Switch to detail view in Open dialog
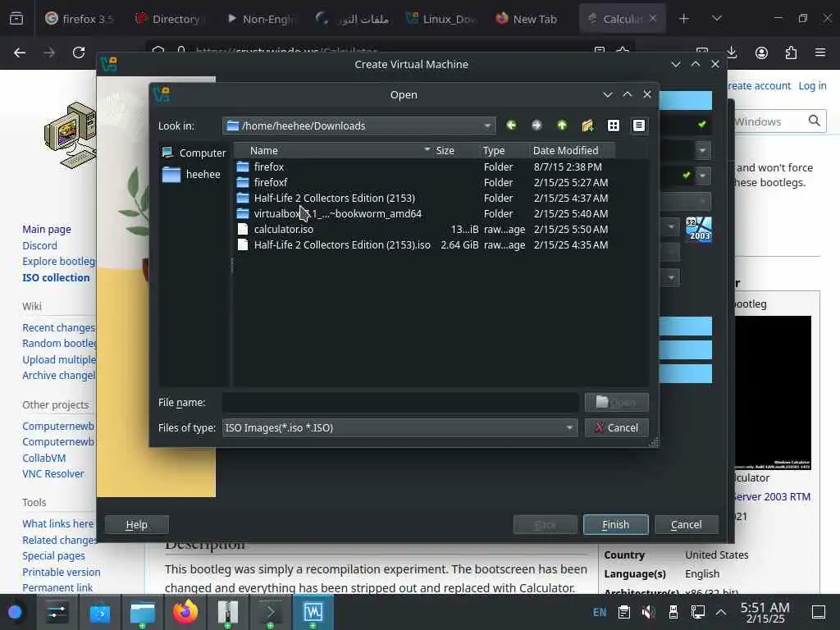Screen dimensions: 840x630 point(638,126)
